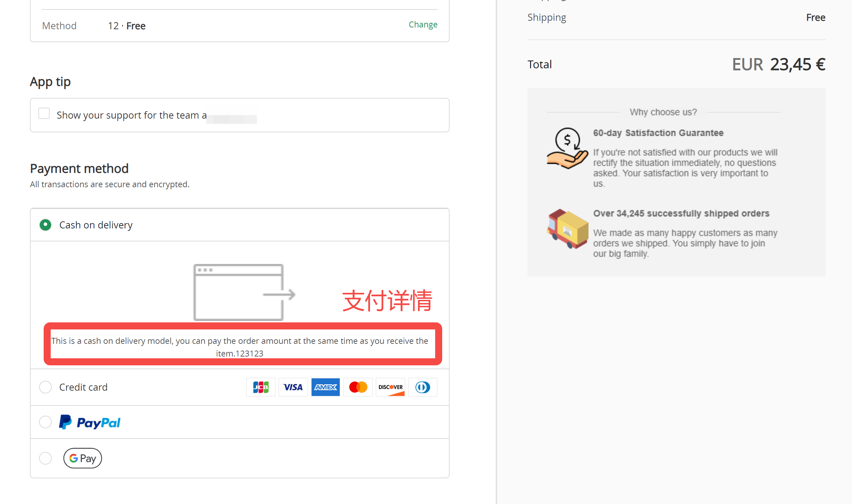The height and width of the screenshot is (504, 852).
Task: Click the money-in-hand satisfaction guarantee icon
Action: pyautogui.click(x=567, y=148)
